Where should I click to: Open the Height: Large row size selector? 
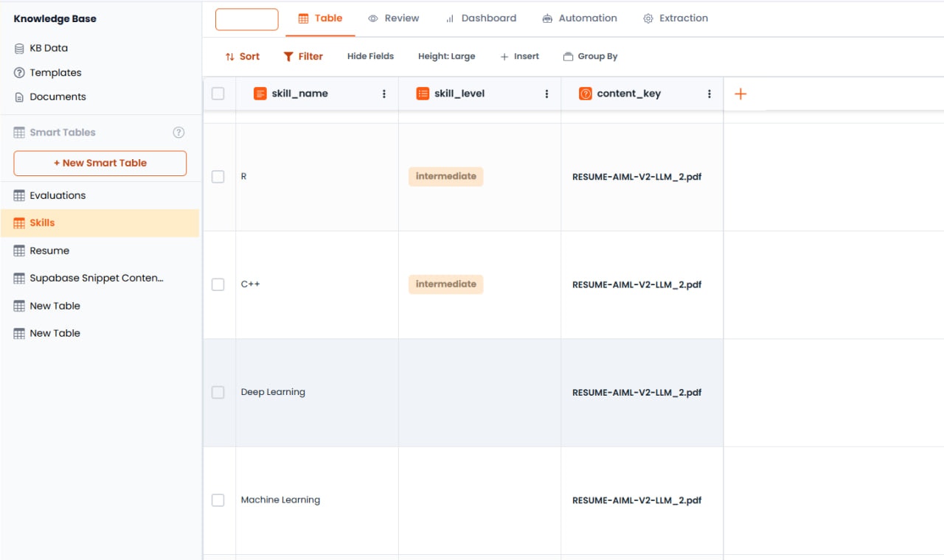click(x=446, y=56)
